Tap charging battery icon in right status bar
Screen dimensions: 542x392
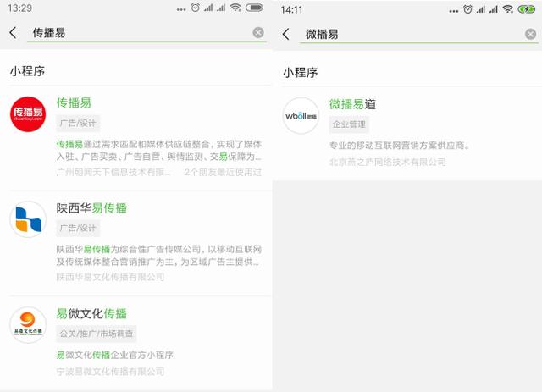click(x=527, y=9)
